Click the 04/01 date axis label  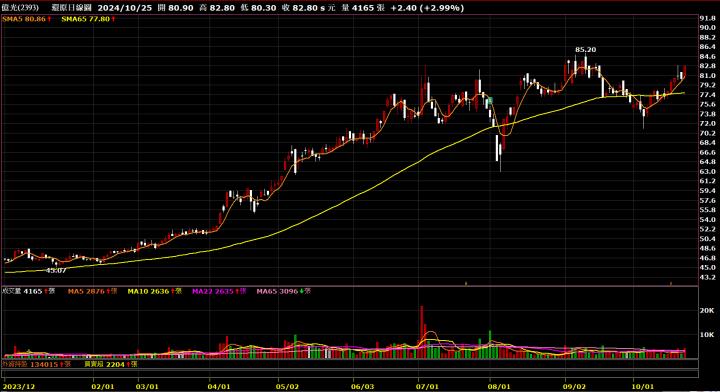pos(219,386)
